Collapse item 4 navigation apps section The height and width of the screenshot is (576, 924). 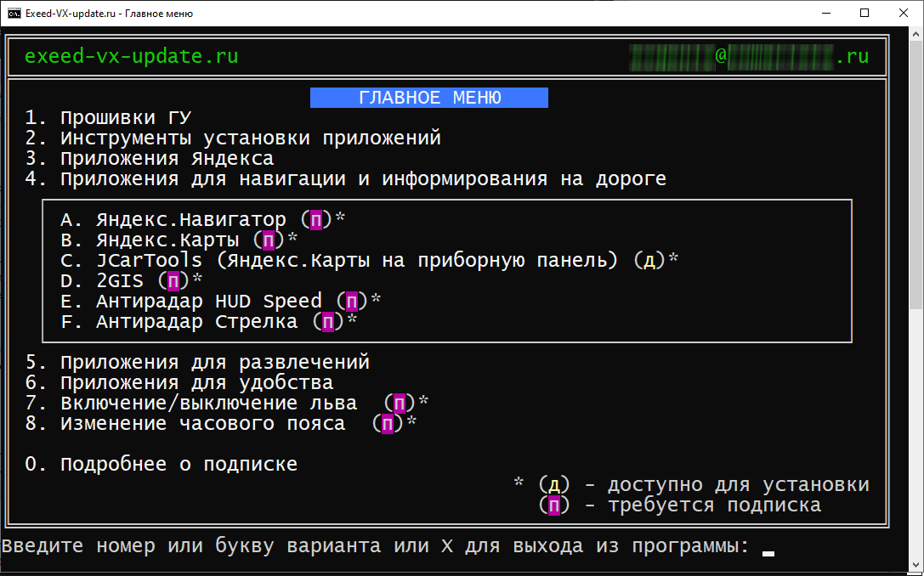coord(346,179)
